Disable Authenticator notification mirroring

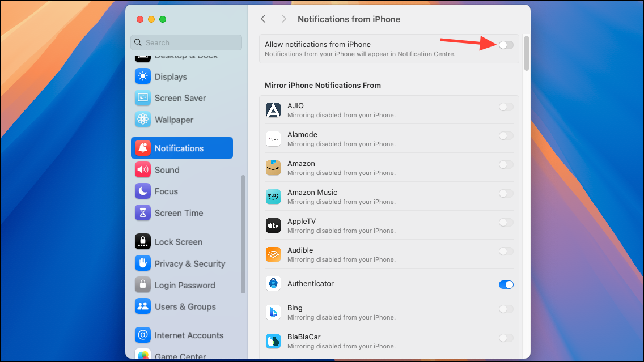tap(506, 284)
